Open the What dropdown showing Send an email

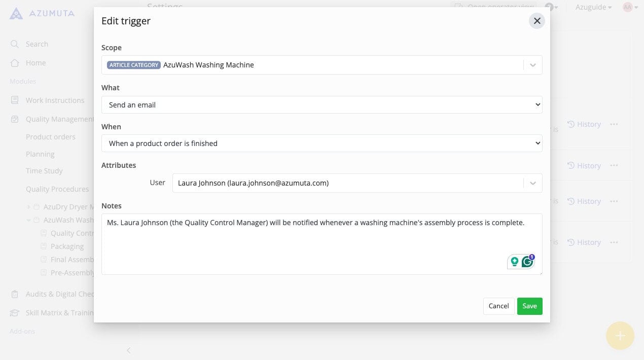click(321, 105)
